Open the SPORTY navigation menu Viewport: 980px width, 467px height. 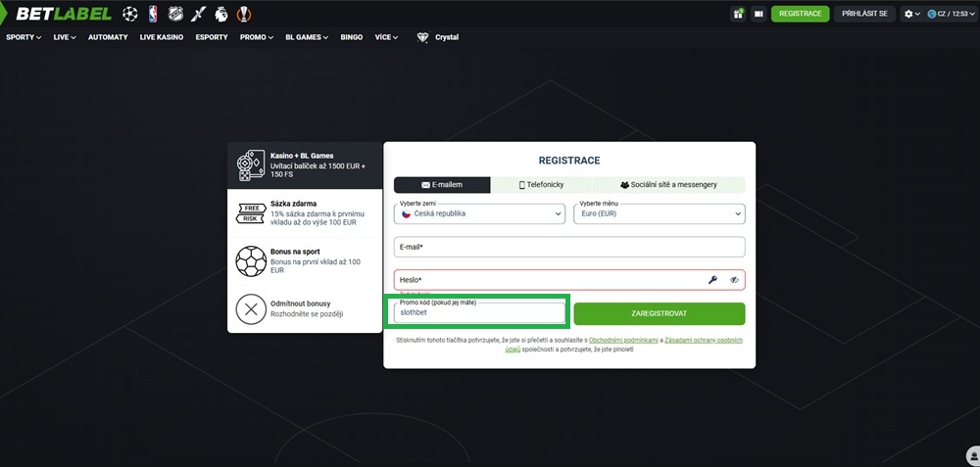point(24,37)
